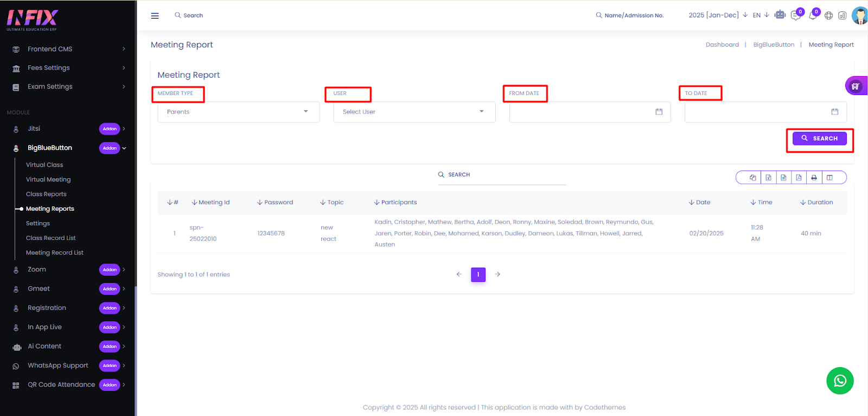This screenshot has height=416, width=868.
Task: Open the notifications bell icon
Action: 813,15
